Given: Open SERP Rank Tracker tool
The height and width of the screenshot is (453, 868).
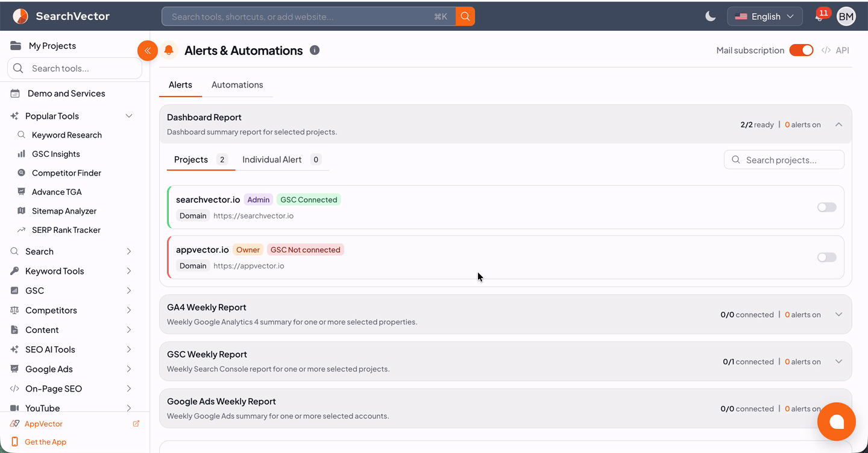Looking at the screenshot, I should pyautogui.click(x=66, y=230).
